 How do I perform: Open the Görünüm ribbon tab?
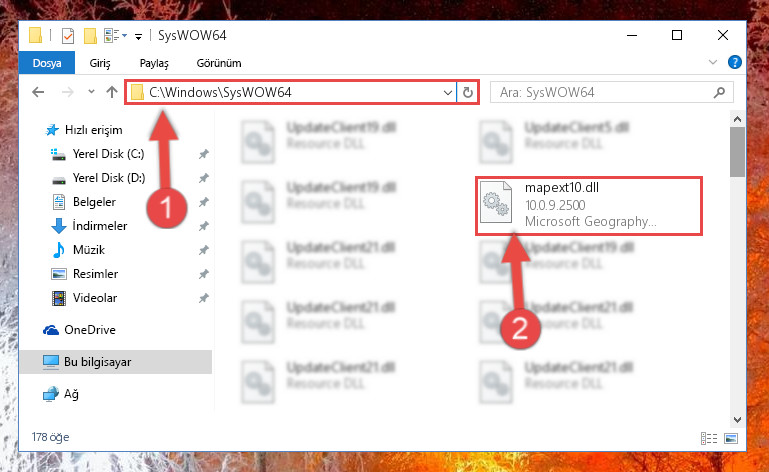click(x=219, y=63)
